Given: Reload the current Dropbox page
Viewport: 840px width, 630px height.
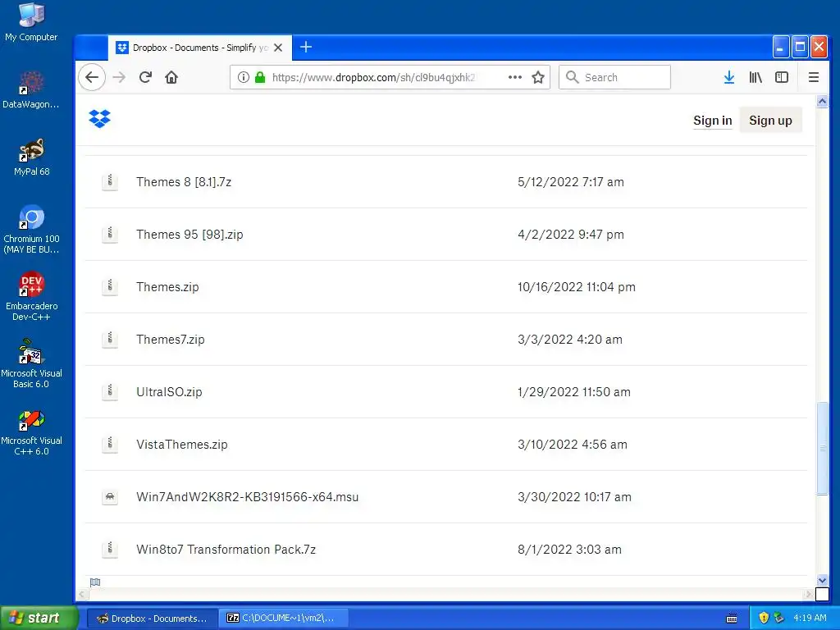Looking at the screenshot, I should click(x=145, y=77).
